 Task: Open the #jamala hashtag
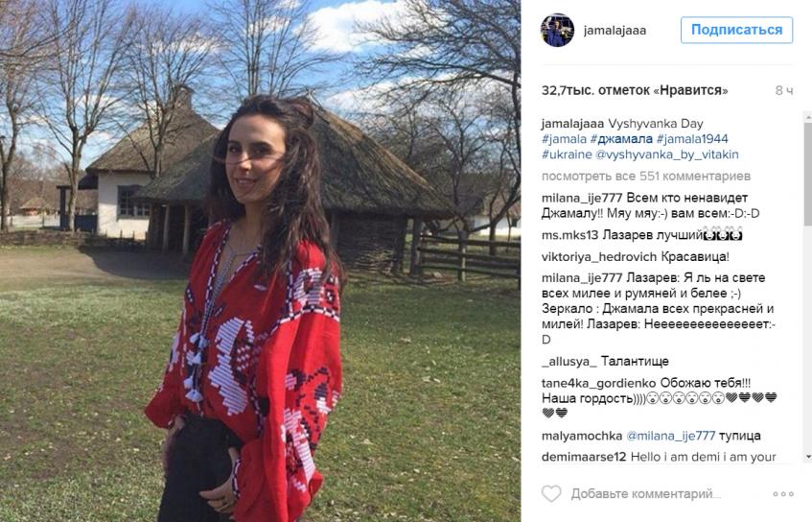coord(564,139)
